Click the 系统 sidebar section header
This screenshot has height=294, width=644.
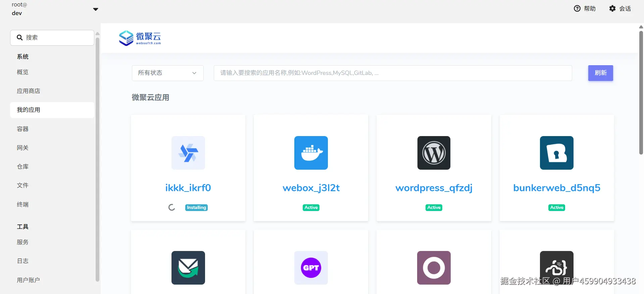pos(23,57)
